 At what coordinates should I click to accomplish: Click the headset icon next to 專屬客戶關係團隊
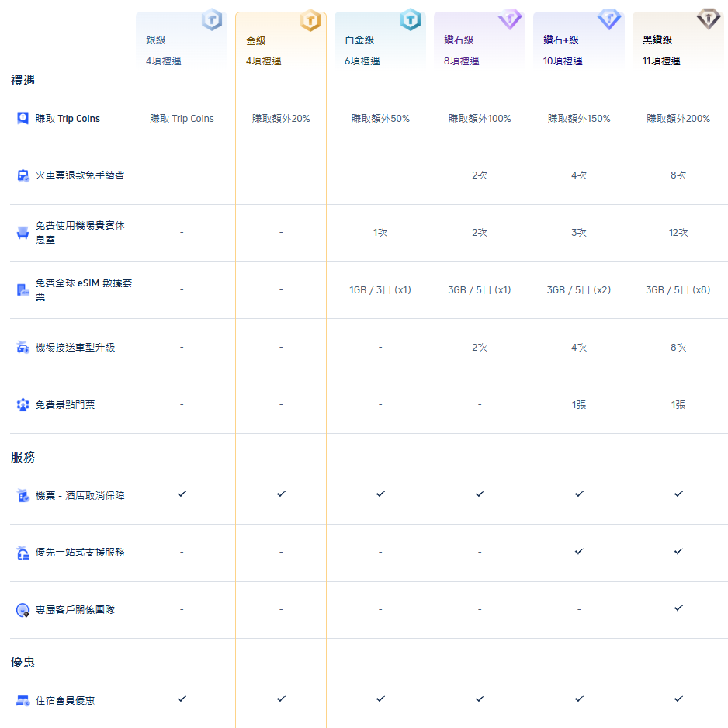23,609
